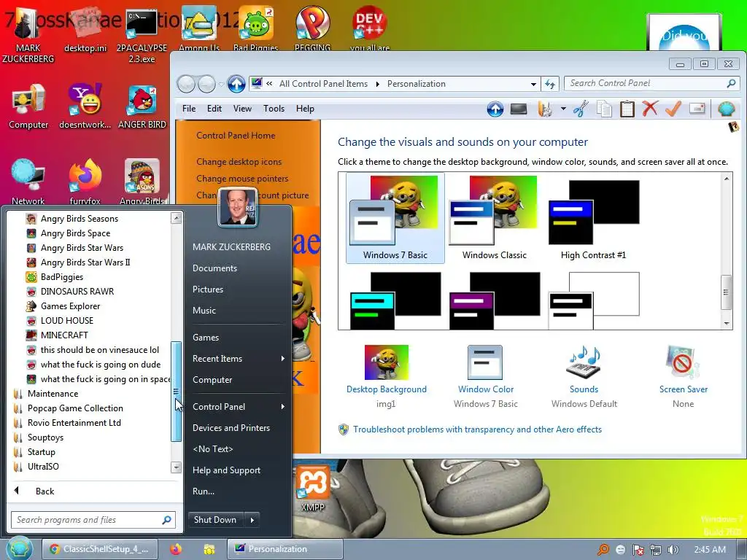This screenshot has width=747, height=560.
Task: Click the blue Up arrow near address bar
Action: coord(236,84)
